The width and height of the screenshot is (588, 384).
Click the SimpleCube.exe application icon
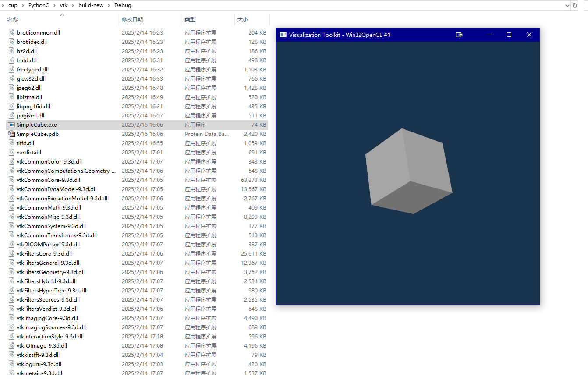click(x=11, y=124)
